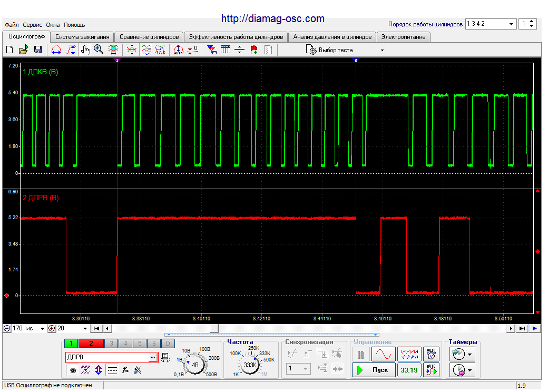Toggle the separate stacked channels view icon
The image size is (548, 392).
point(146,50)
